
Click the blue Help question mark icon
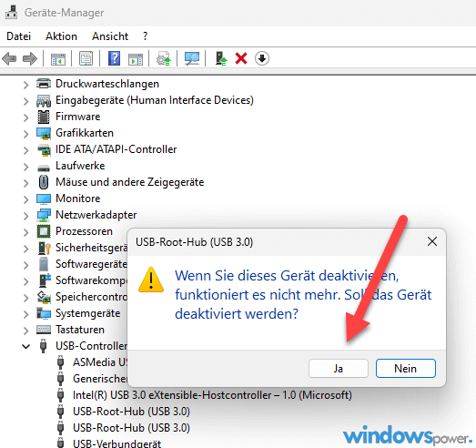(114, 58)
